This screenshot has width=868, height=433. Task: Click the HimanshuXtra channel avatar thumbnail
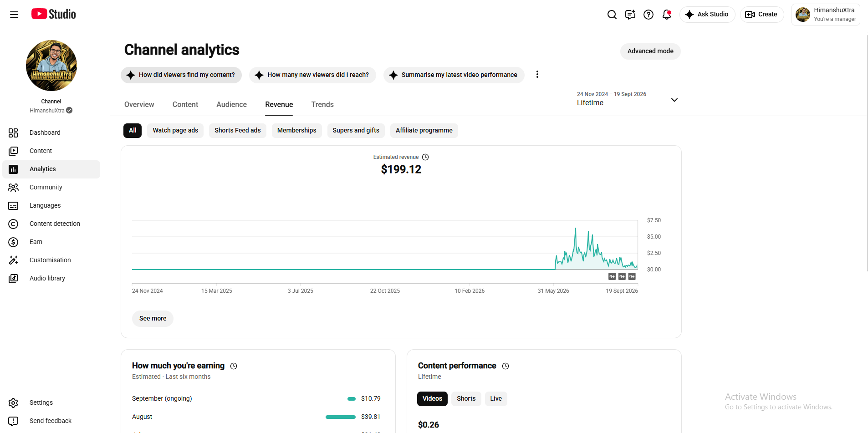(x=51, y=66)
